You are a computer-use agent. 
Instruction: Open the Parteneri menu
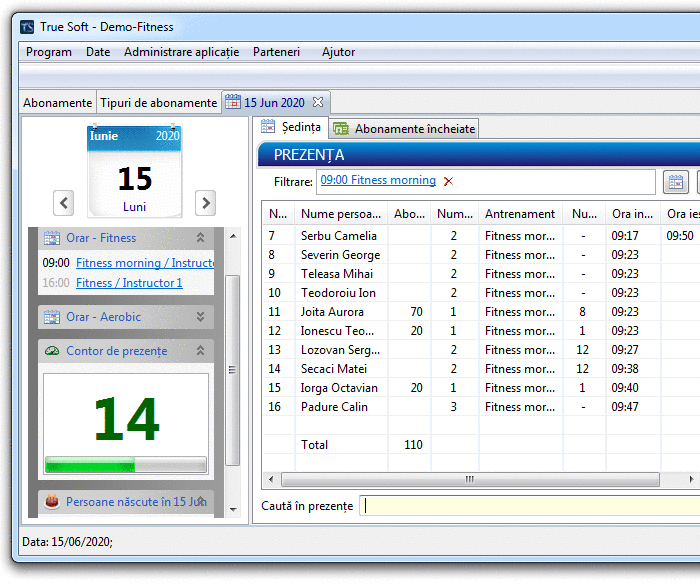click(x=276, y=52)
